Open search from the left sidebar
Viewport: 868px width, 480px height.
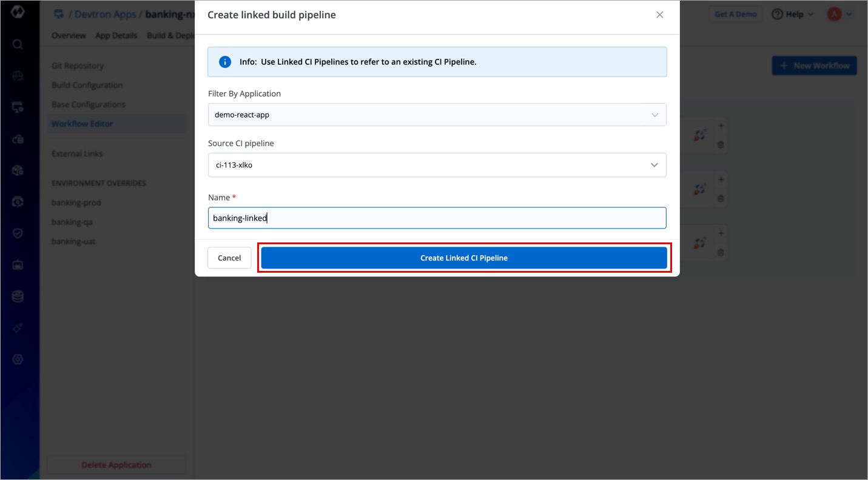pyautogui.click(x=18, y=44)
